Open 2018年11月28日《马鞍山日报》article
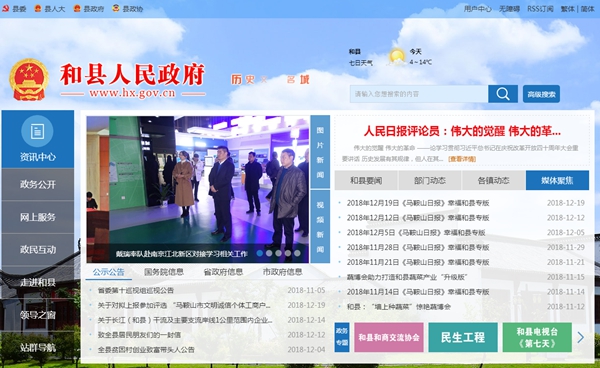The image size is (600, 368). pyautogui.click(x=418, y=248)
